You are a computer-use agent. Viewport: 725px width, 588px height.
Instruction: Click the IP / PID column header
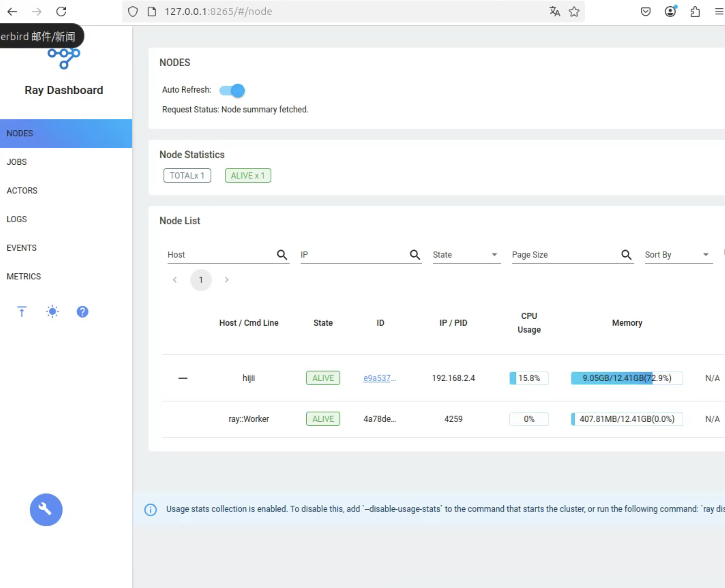453,323
